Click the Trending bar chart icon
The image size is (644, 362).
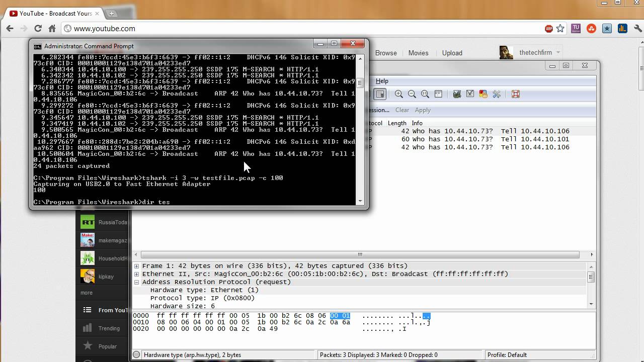(88, 328)
